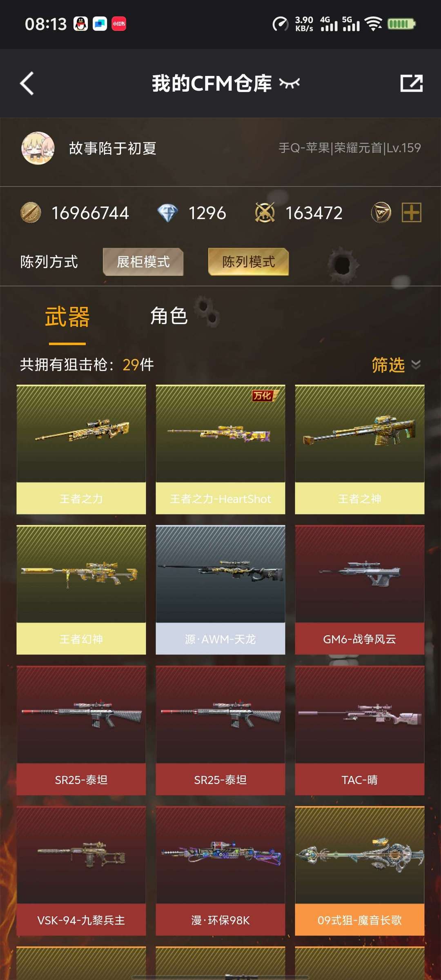Open the 源·AWM-天龙 weapon card
The image size is (441, 980).
click(220, 590)
